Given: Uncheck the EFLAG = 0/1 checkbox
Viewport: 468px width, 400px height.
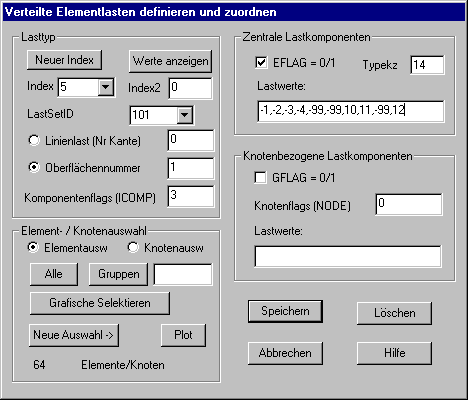Looking at the screenshot, I should tap(261, 62).
